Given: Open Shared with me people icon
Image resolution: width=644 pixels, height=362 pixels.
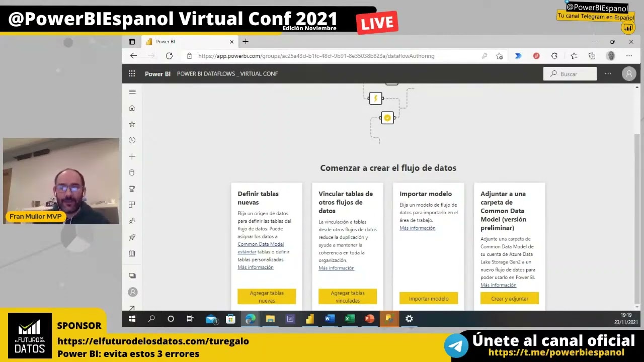Looking at the screenshot, I should (132, 221).
